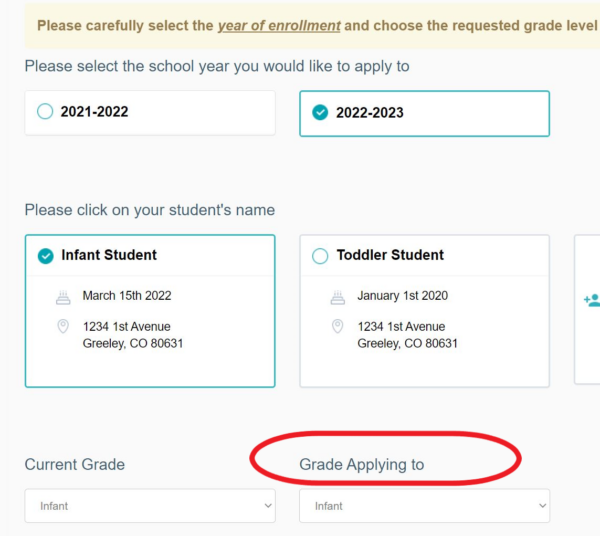Click birthday cake icon on Toddler Student card
The image size is (600, 536).
(338, 297)
